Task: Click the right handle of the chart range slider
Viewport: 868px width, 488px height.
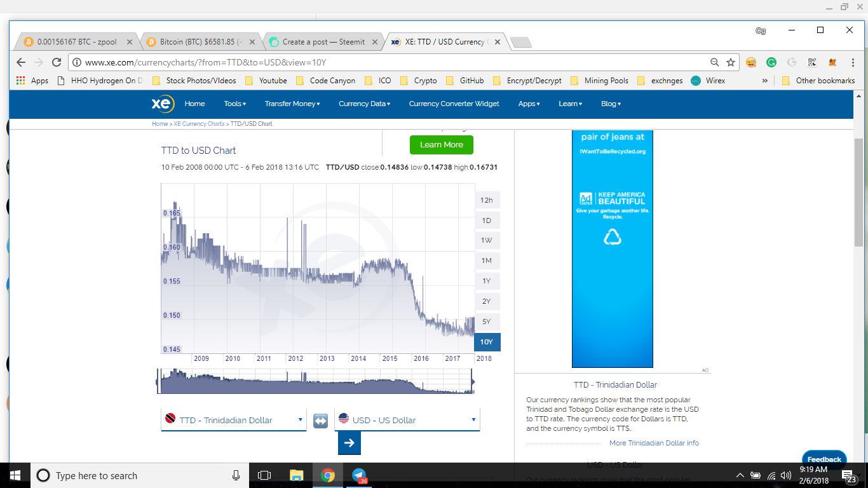Action: click(472, 382)
